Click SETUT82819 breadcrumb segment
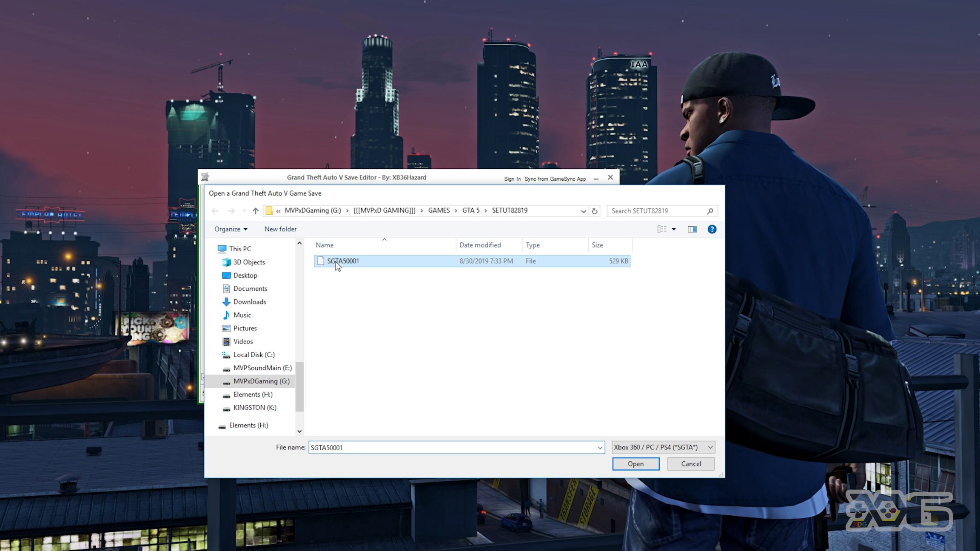Image resolution: width=980 pixels, height=551 pixels. [x=510, y=210]
